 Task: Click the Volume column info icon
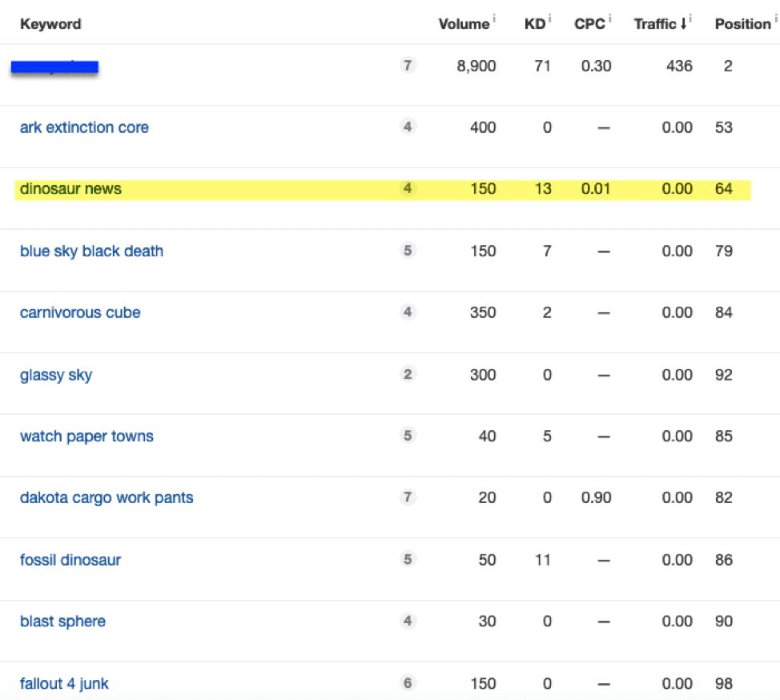[494, 17]
